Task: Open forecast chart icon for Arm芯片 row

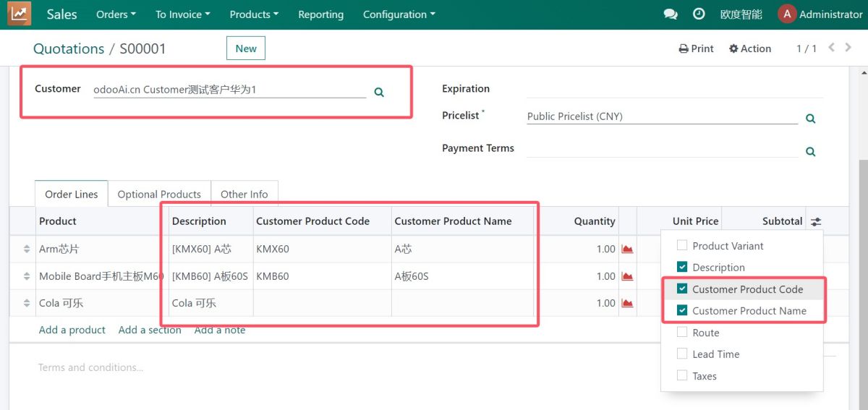Action: pyautogui.click(x=627, y=249)
